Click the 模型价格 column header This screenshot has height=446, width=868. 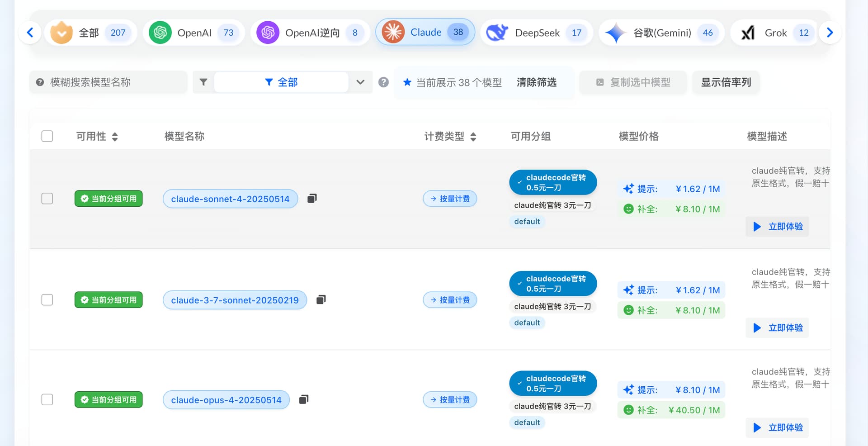[638, 137]
